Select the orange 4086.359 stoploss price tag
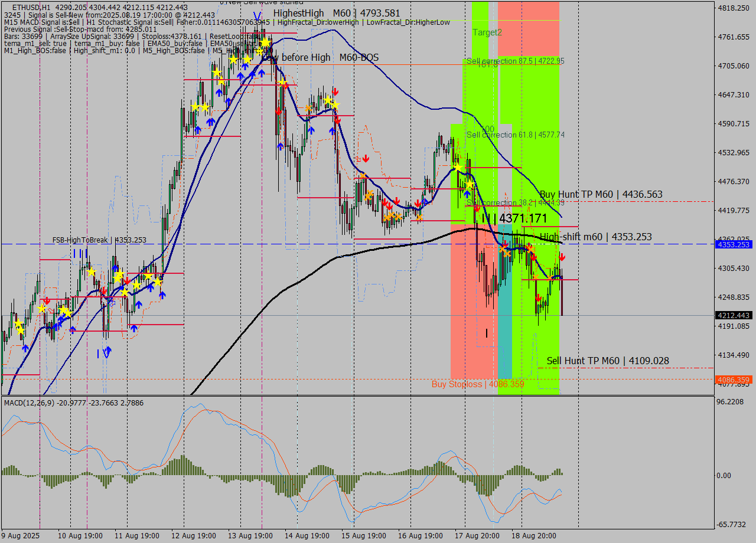The width and height of the screenshot is (756, 543). (733, 380)
